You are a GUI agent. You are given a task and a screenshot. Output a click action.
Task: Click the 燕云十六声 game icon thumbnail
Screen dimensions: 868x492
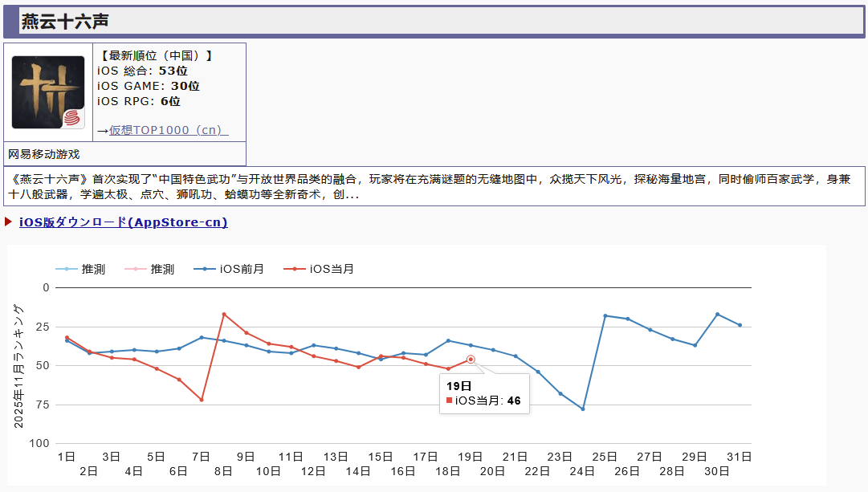point(48,92)
